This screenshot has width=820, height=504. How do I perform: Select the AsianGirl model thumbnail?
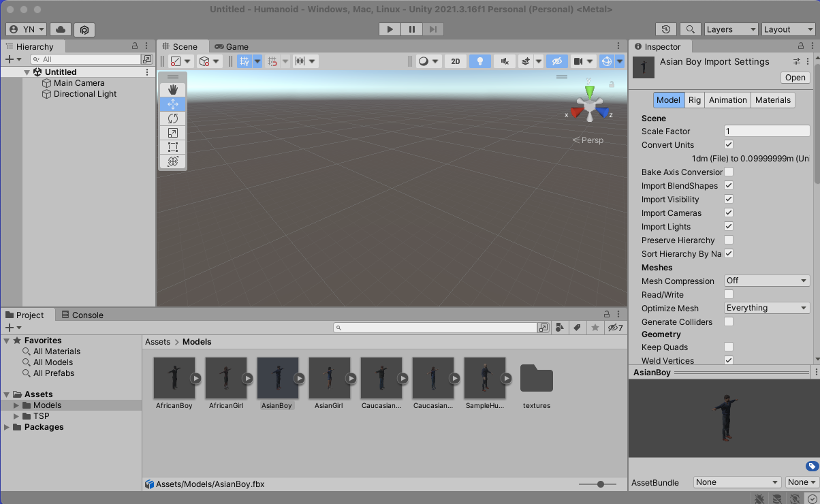[330, 379]
